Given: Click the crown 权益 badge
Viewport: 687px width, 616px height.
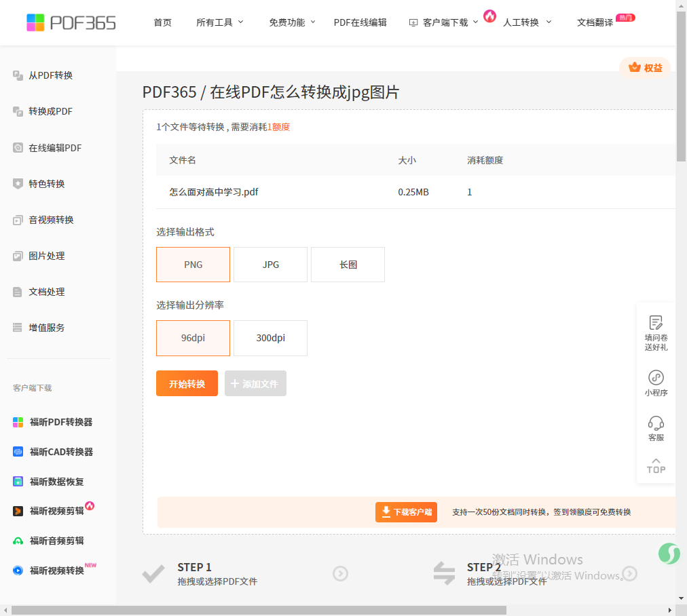Looking at the screenshot, I should click(x=645, y=68).
